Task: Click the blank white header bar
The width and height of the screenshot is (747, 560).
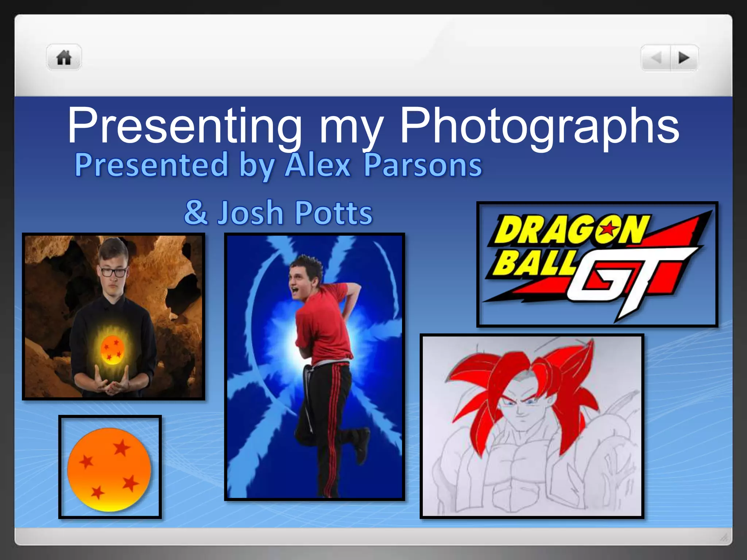Action: click(365, 58)
